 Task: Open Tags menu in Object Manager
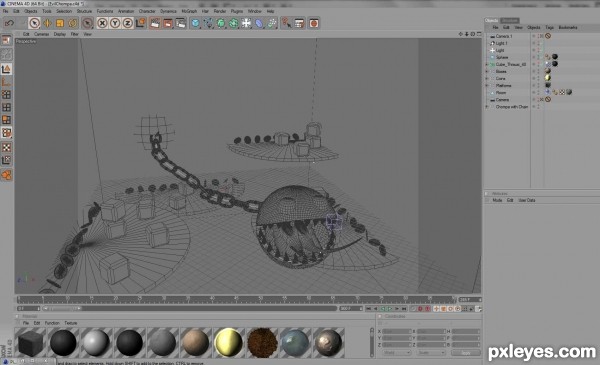549,28
